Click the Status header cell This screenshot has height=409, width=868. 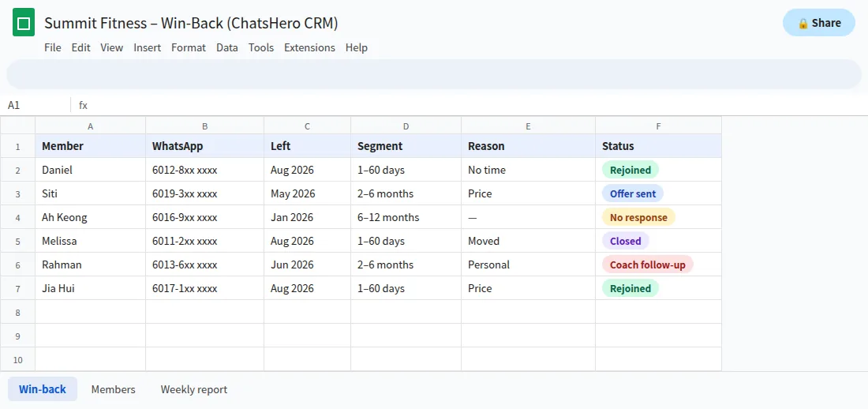click(x=658, y=146)
